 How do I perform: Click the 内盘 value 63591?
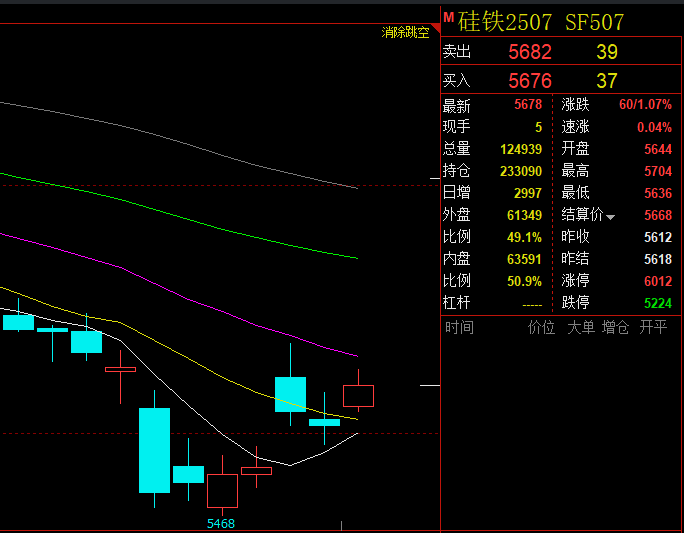tap(524, 260)
